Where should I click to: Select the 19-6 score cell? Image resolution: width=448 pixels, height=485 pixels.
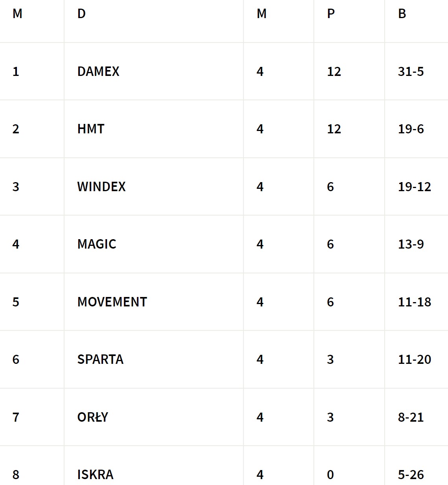411,129
